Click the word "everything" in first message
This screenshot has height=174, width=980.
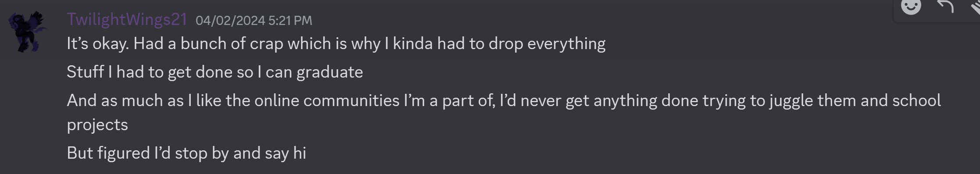[566, 43]
